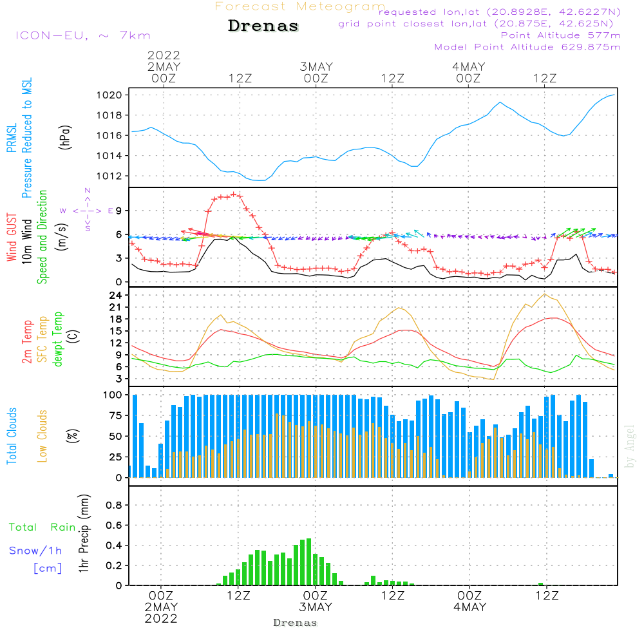Click the 'Wind GUST' red label
Viewport: 644px width, 644px height.
click(12, 237)
